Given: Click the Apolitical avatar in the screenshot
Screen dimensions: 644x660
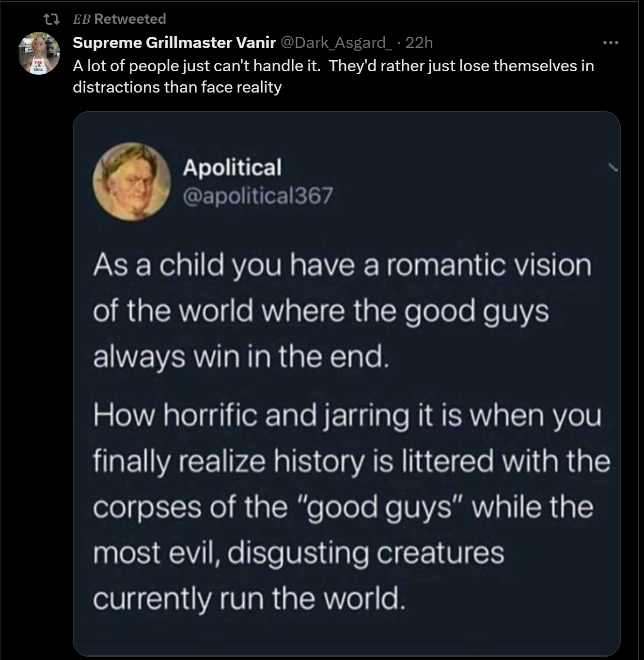Looking at the screenshot, I should [x=132, y=181].
